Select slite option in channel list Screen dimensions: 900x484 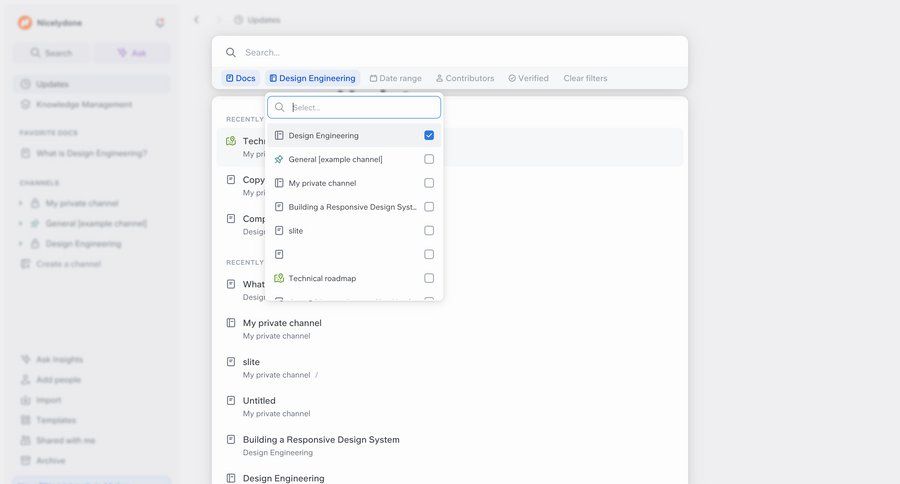pos(296,231)
